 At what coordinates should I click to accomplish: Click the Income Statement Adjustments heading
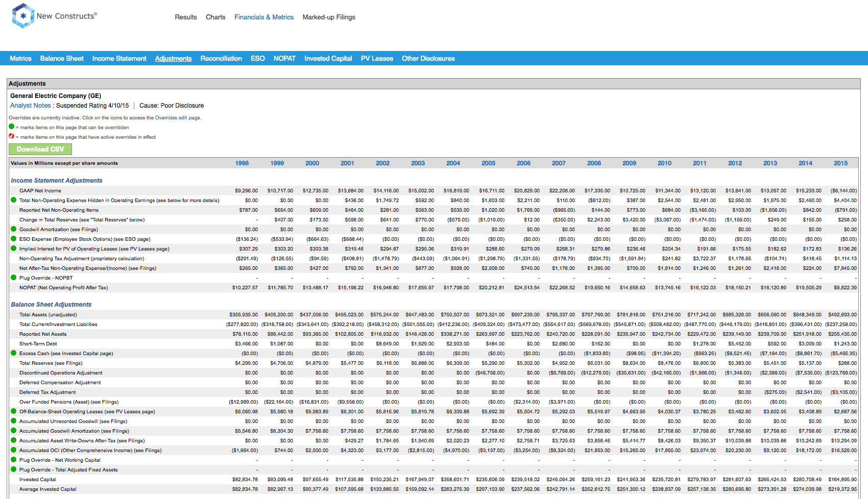(x=57, y=180)
